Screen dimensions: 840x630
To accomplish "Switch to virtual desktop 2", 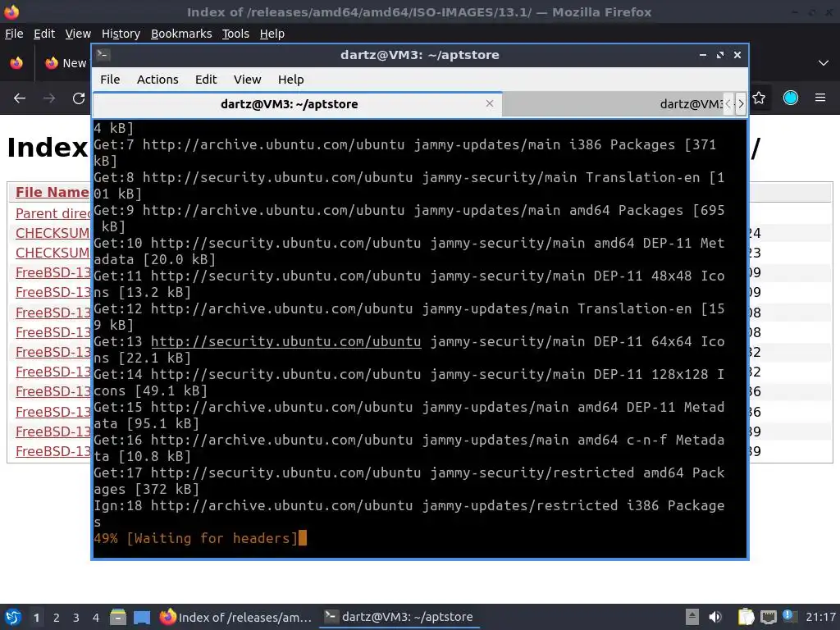I will point(57,617).
